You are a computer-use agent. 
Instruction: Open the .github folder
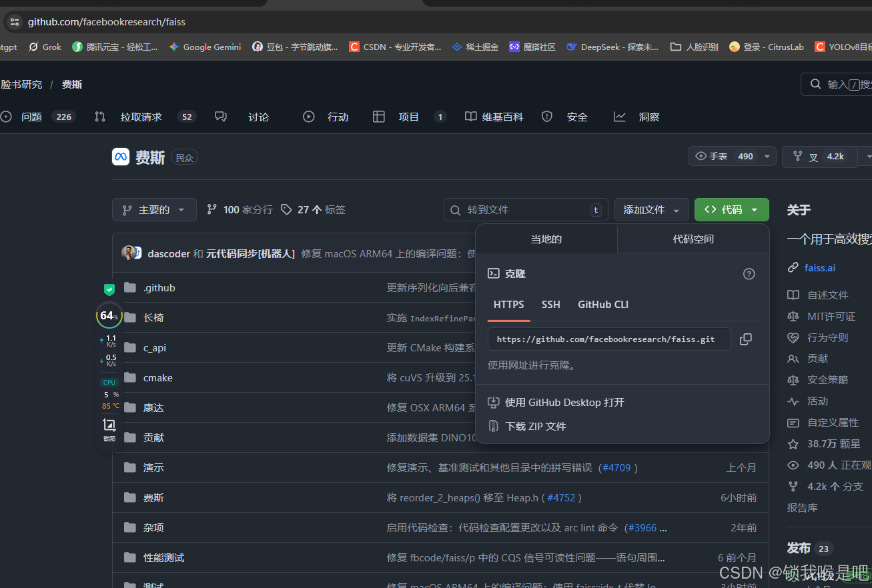[159, 288]
